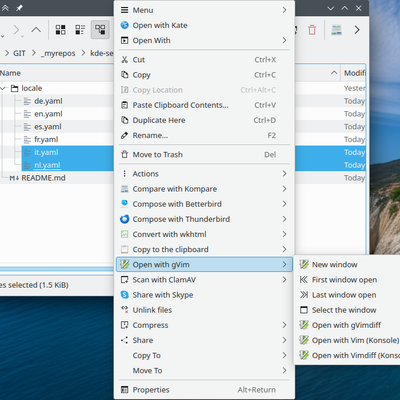The height and width of the screenshot is (400, 400).
Task: Select the es.yaml file
Action: (x=48, y=127)
